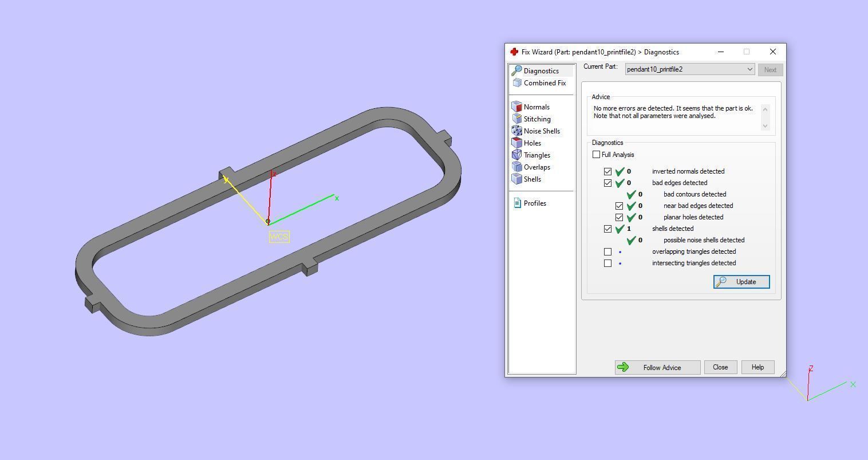Uncheck bad edges detection checkbox
Image resolution: width=868 pixels, height=460 pixels.
[607, 183]
